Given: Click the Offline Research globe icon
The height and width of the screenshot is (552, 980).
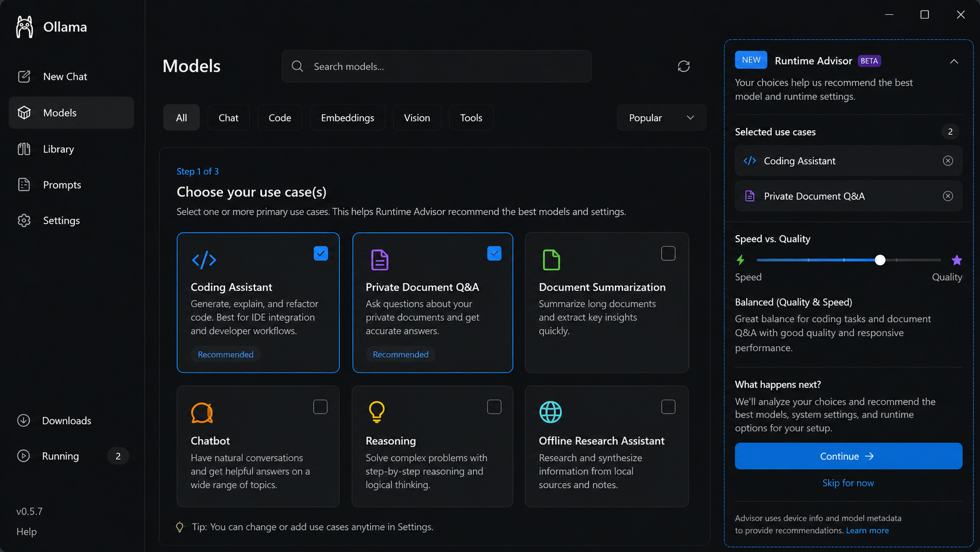Looking at the screenshot, I should [550, 412].
